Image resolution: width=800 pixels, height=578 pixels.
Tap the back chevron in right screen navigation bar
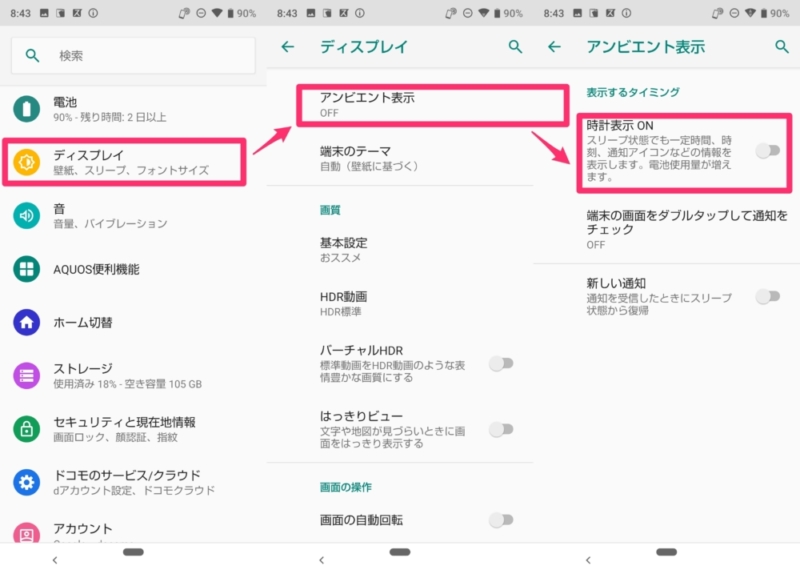[x=588, y=560]
